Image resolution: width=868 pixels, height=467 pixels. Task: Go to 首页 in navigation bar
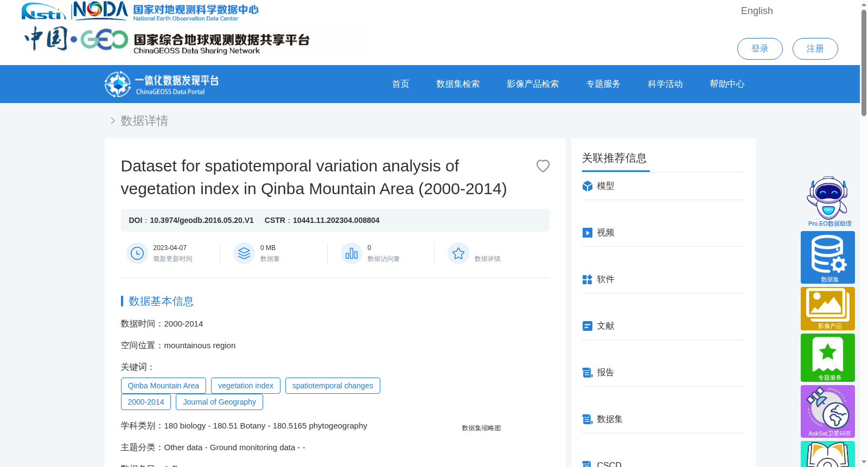point(400,84)
